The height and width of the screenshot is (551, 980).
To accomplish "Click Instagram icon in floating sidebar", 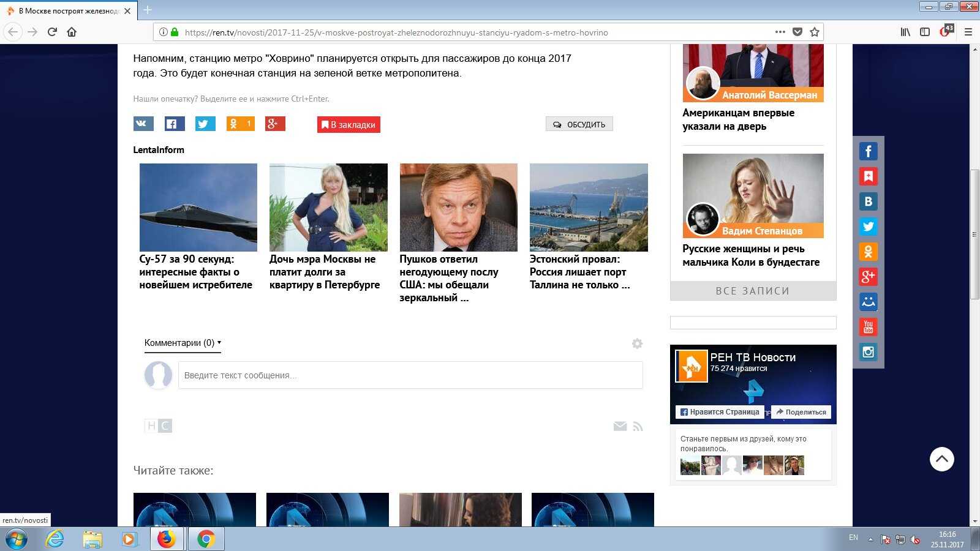I will pyautogui.click(x=868, y=352).
